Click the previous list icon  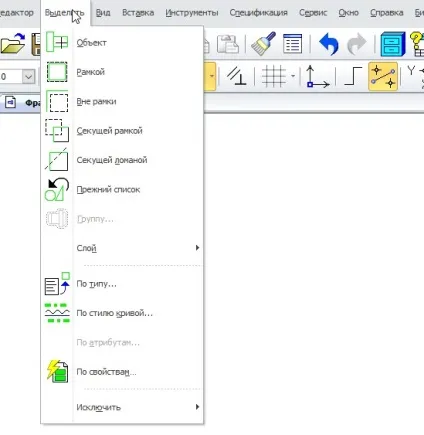(x=57, y=189)
